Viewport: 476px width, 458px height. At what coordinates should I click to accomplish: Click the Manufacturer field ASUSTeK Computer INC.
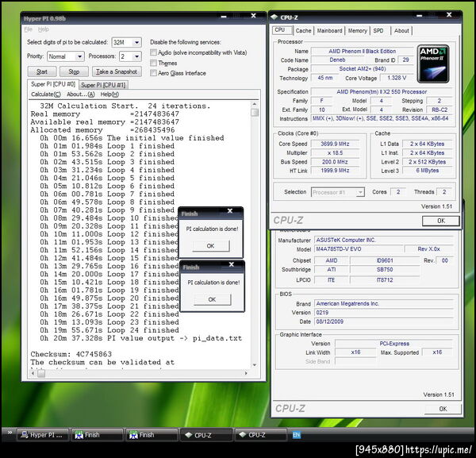click(384, 240)
